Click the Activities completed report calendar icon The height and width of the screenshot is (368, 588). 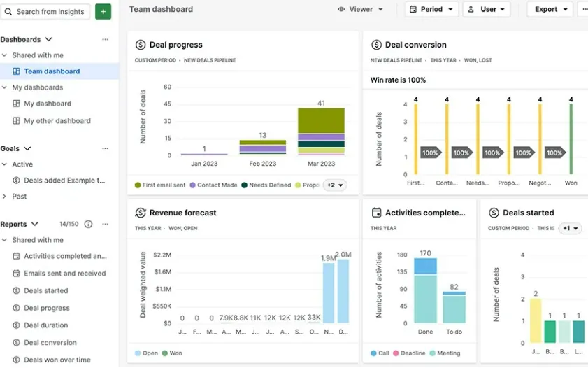(16, 256)
